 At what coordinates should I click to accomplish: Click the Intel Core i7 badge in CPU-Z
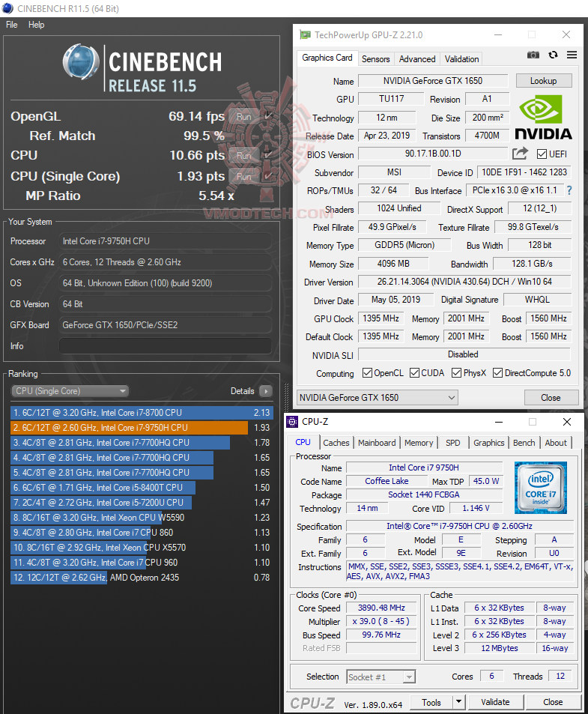tap(541, 487)
